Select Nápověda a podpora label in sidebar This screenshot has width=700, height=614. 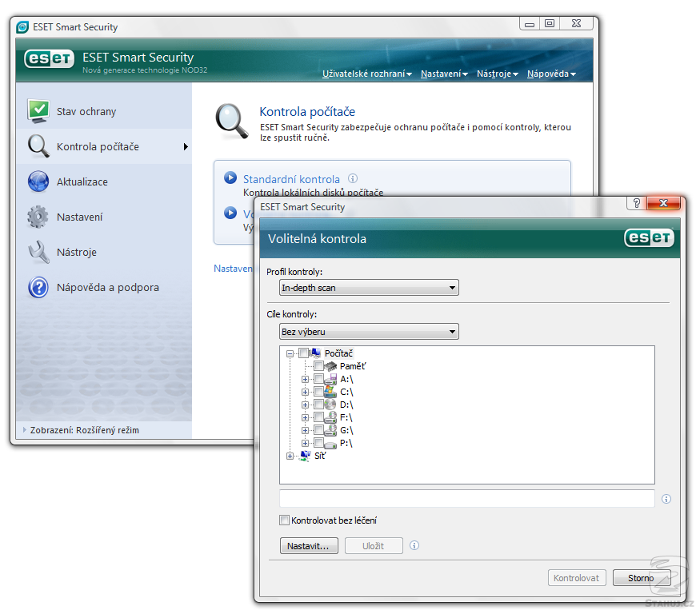point(107,287)
